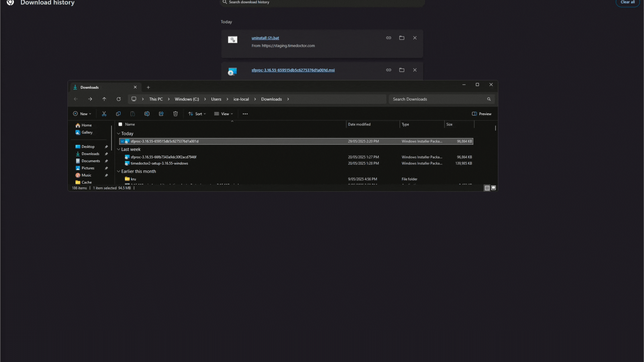644x362 pixels.
Task: Go up one folder level arrow
Action: (x=104, y=99)
